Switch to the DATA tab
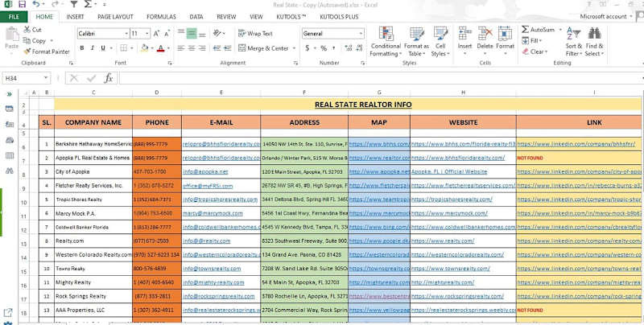The image size is (644, 325). click(x=196, y=17)
